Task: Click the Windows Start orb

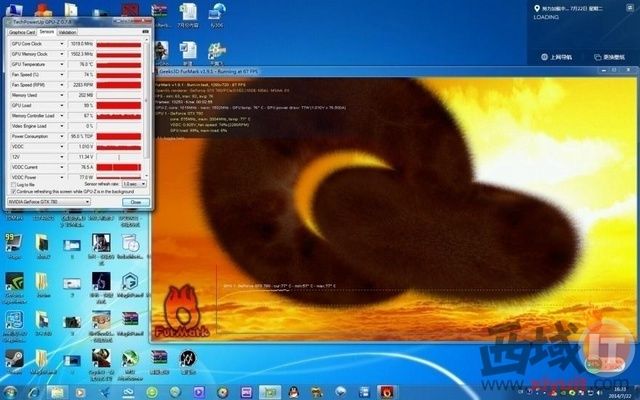Action: tap(10, 393)
